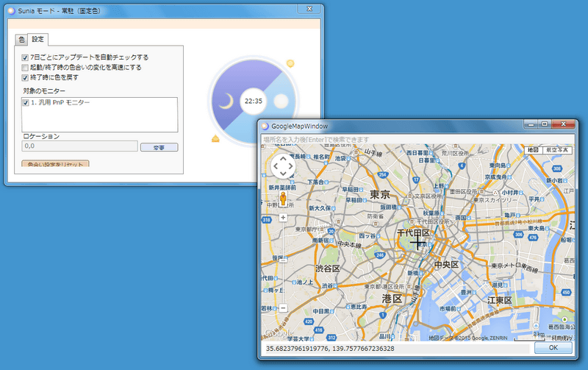The width and height of the screenshot is (588, 370).
Task: Click the 中目黒 station label
Action: point(320,311)
